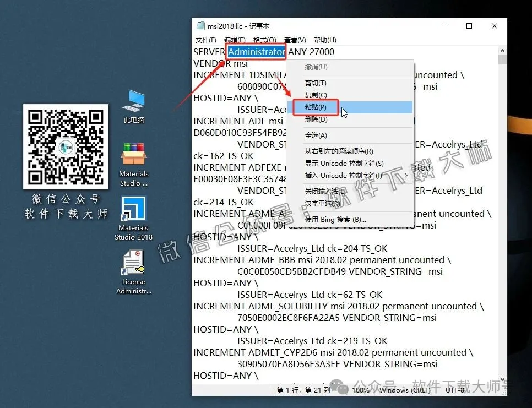Click the Notepad icon in title bar
The image size is (532, 408).
tap(201, 26)
